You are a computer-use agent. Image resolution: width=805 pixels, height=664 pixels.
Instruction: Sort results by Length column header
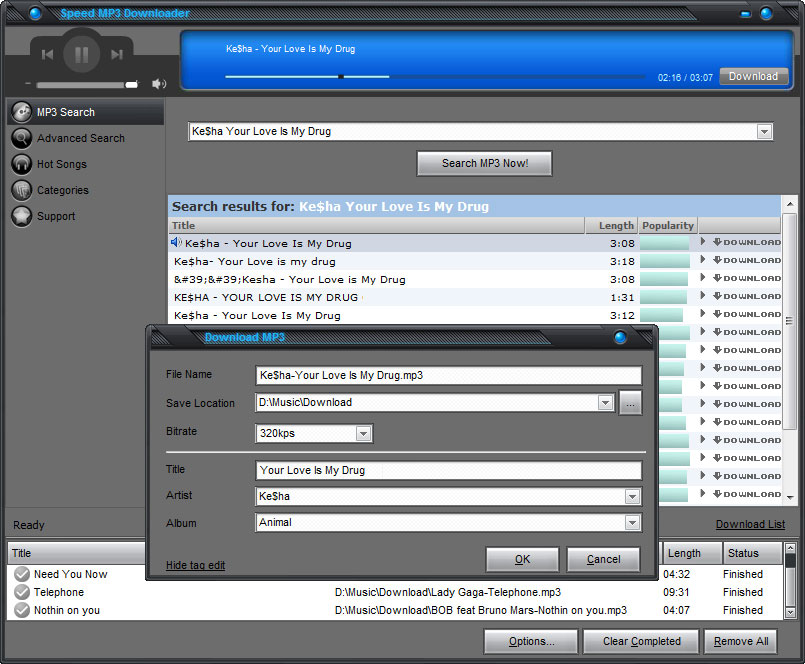612,225
